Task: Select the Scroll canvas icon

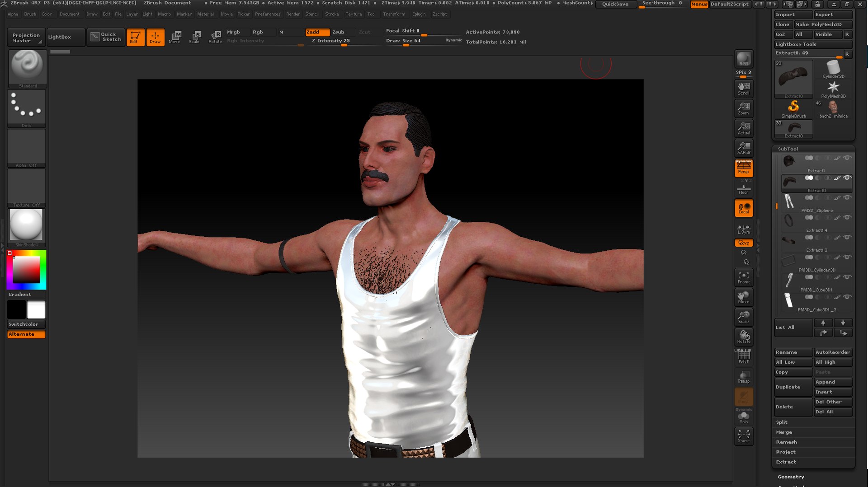Action: [744, 88]
